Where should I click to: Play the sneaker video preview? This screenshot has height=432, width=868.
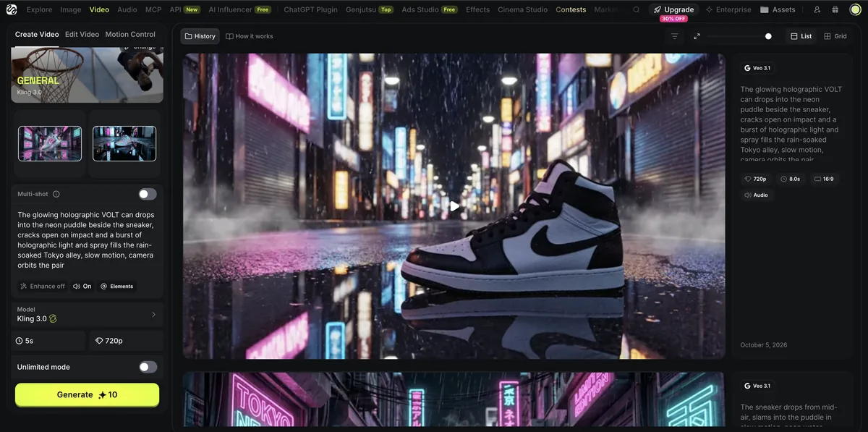tap(454, 206)
